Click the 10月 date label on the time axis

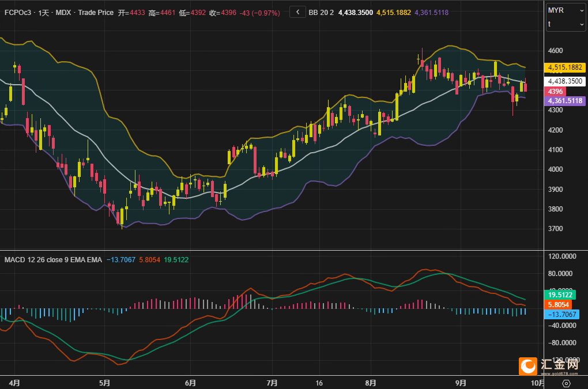[x=537, y=383]
